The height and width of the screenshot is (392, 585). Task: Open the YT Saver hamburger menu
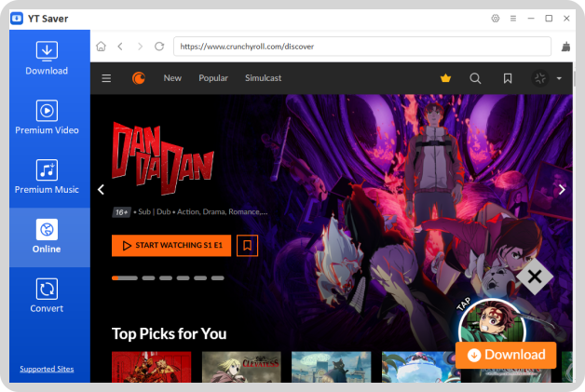513,19
